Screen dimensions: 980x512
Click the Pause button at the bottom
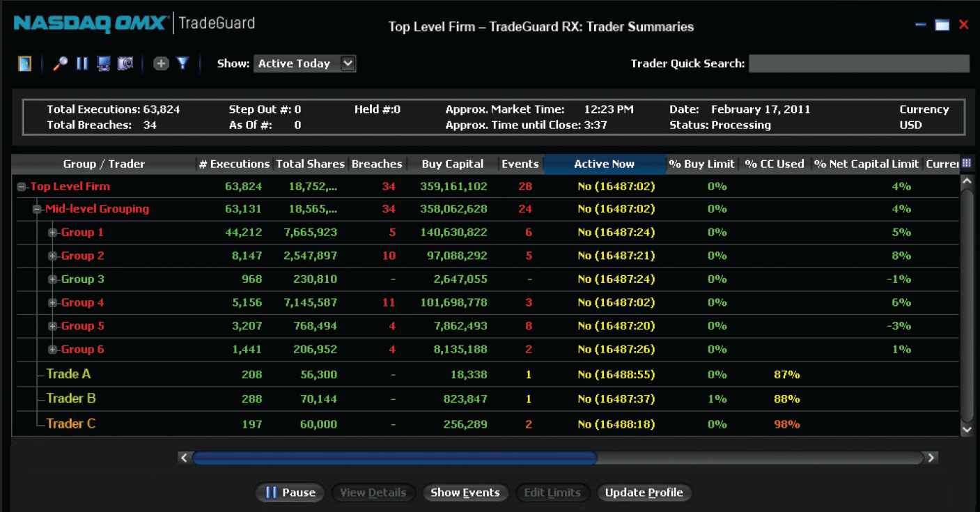(290, 492)
